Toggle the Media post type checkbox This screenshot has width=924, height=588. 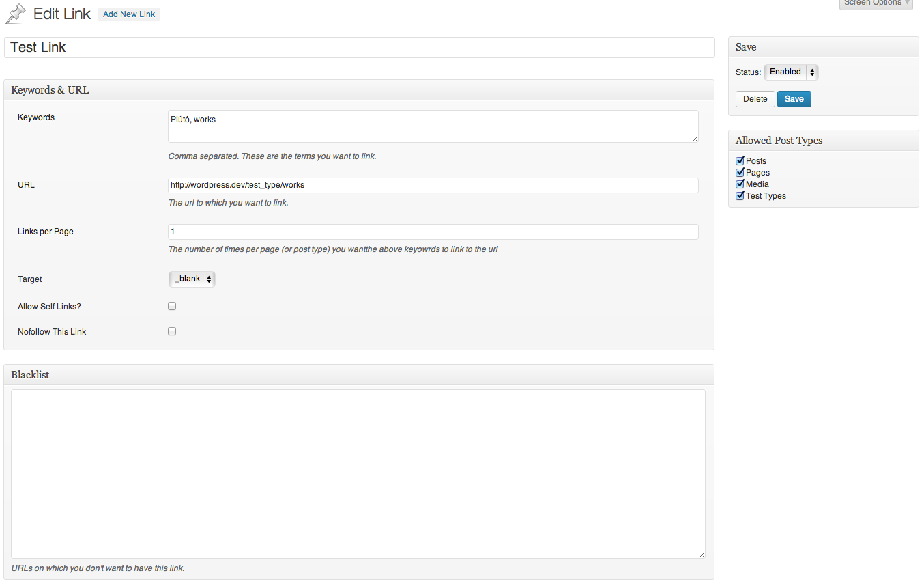click(x=740, y=184)
